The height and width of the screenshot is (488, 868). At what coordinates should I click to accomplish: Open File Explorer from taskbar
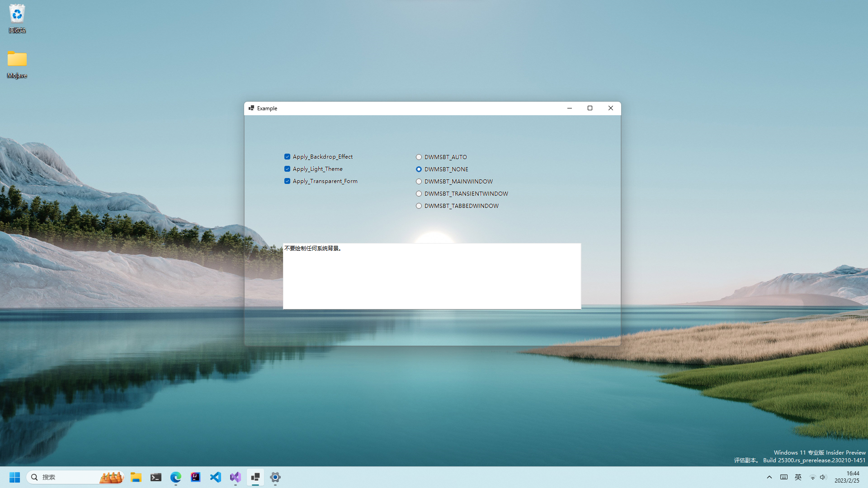(136, 477)
